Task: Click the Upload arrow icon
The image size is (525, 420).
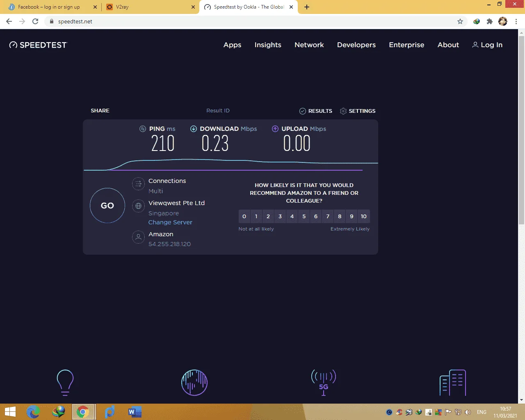Action: tap(275, 129)
